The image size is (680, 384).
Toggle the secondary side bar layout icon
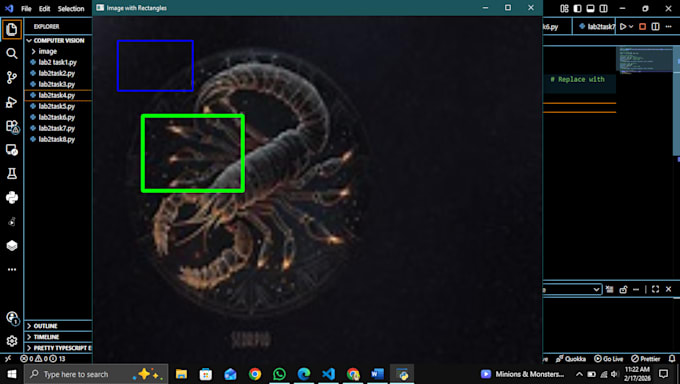tap(603, 8)
